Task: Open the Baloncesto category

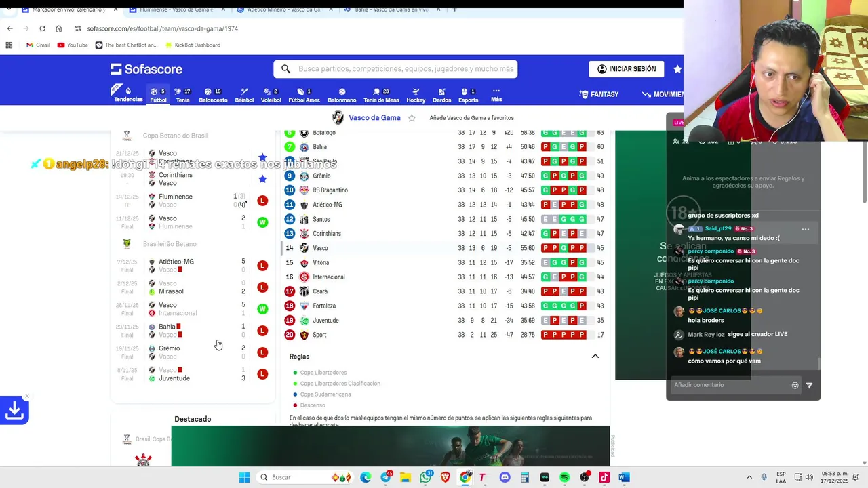Action: pos(213,95)
